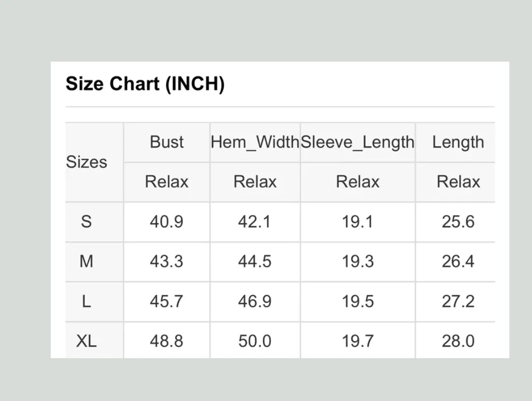Click the Bust column header
The height and width of the screenshot is (401, 532).
coord(166,142)
